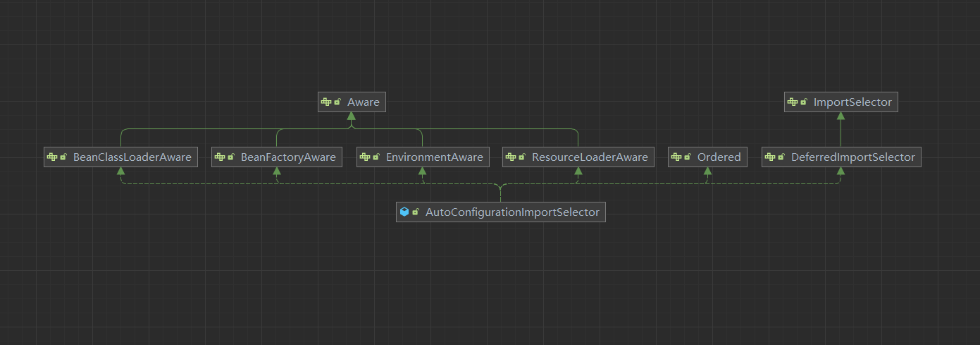Click the lock icon on DeferredImportSelector
The height and width of the screenshot is (345, 980).
781,157
